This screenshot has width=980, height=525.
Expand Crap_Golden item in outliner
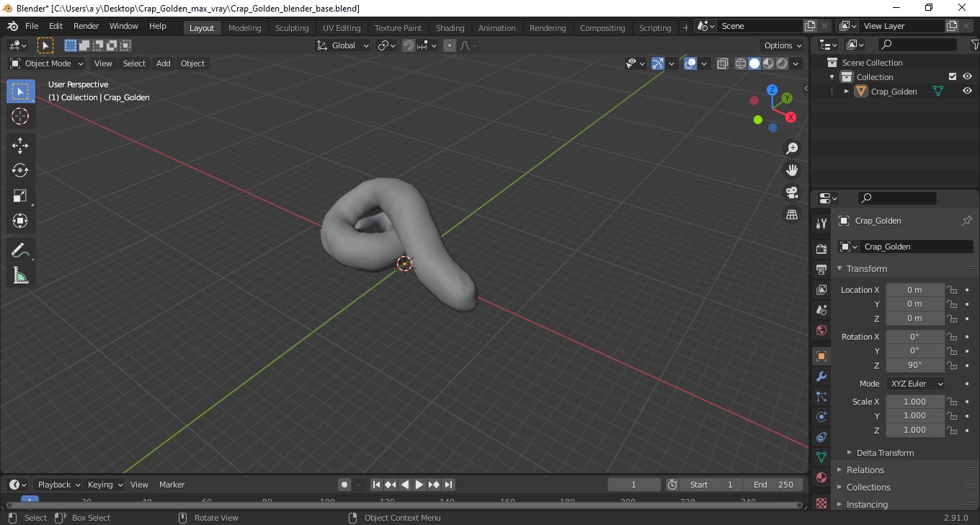(847, 92)
